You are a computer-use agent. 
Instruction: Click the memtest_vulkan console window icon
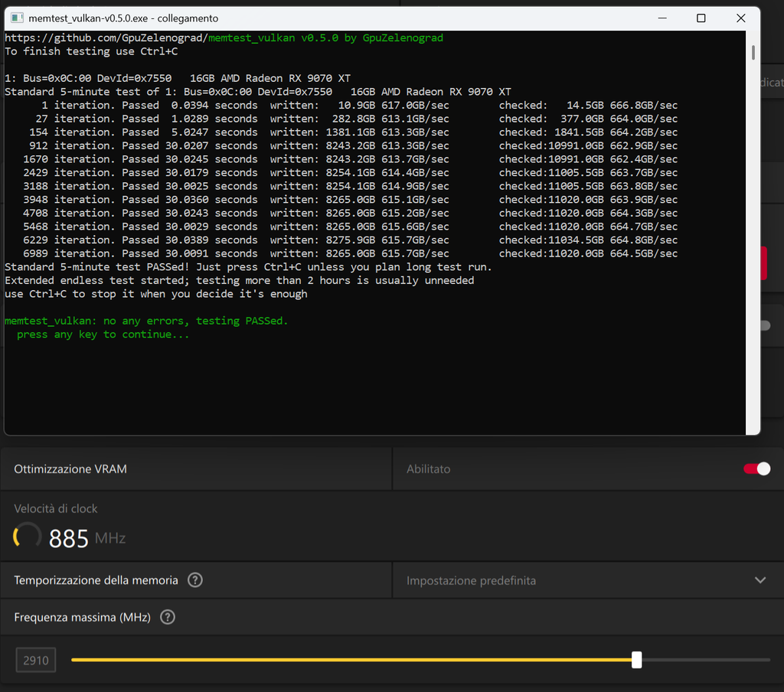18,18
